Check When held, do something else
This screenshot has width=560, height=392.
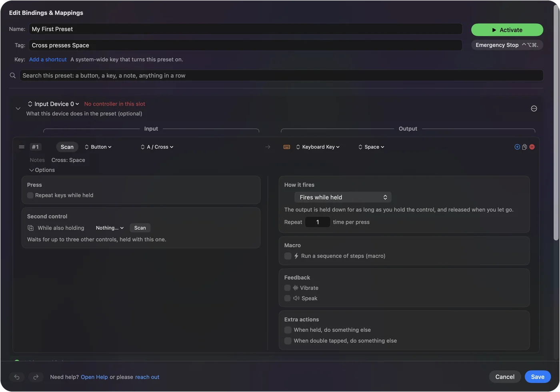point(288,330)
